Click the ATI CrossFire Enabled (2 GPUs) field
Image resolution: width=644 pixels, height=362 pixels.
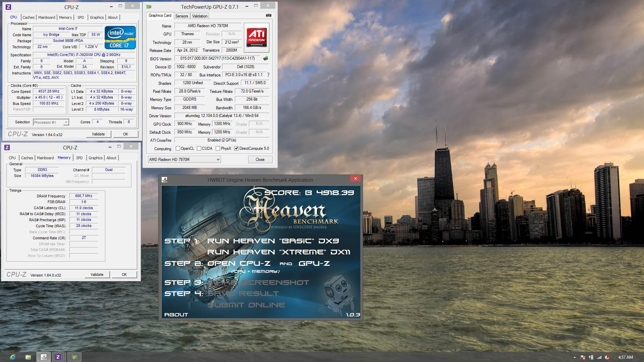(222, 140)
